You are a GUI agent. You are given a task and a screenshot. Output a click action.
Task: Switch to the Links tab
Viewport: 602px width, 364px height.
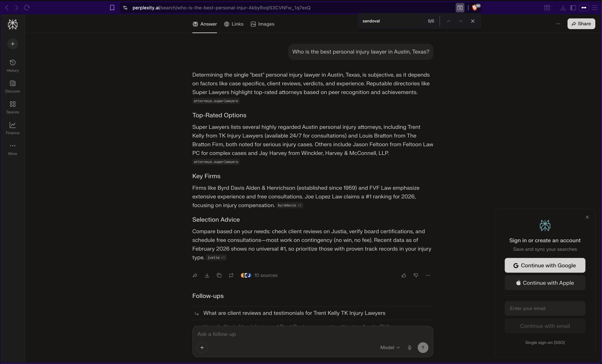pyautogui.click(x=234, y=24)
